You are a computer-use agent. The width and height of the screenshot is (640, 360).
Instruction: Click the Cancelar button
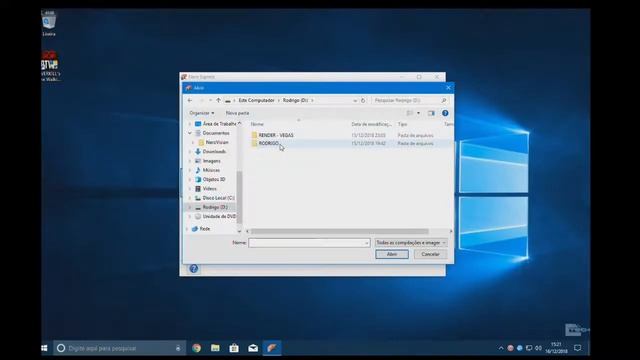(x=430, y=254)
